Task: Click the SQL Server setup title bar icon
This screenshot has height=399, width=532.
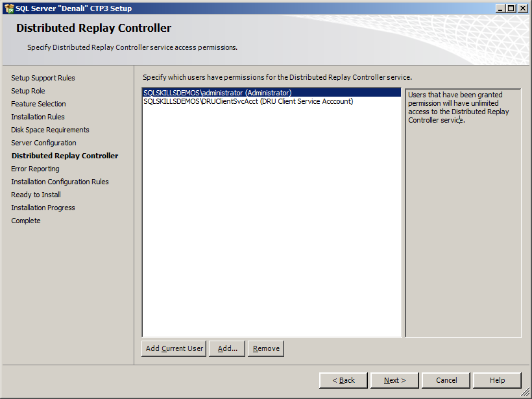Action: click(x=9, y=8)
